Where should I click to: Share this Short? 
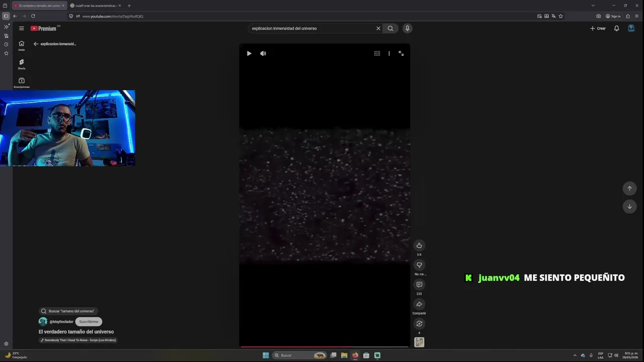tap(419, 304)
